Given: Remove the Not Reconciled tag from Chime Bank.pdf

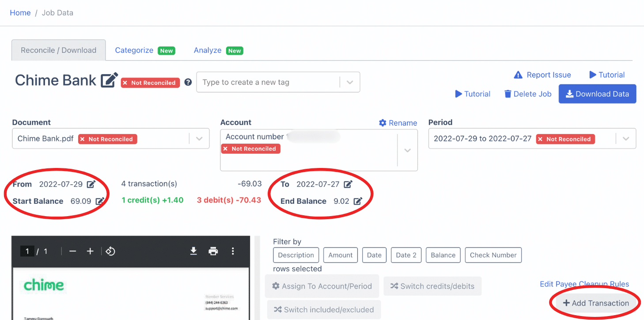Looking at the screenshot, I should tap(82, 139).
